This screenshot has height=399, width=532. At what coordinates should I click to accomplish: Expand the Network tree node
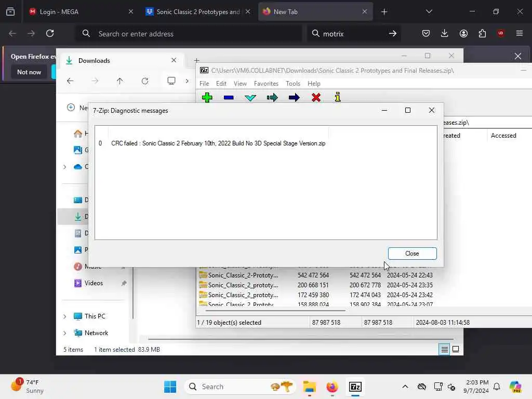64,333
